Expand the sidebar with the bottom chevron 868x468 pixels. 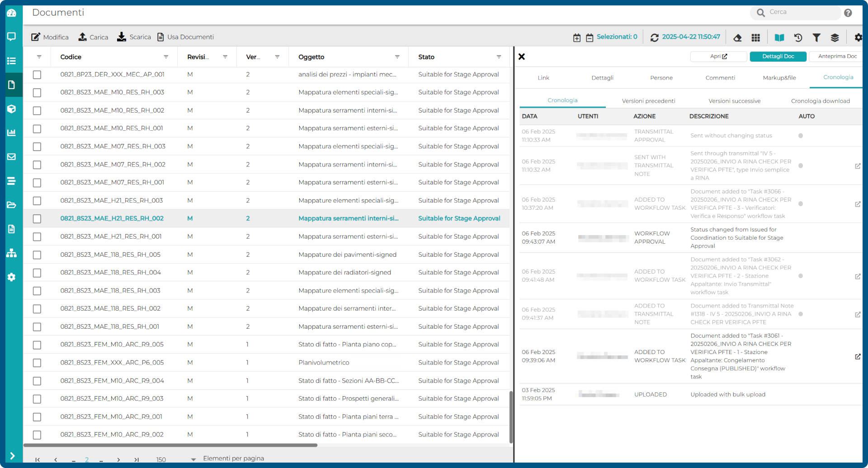[12, 456]
